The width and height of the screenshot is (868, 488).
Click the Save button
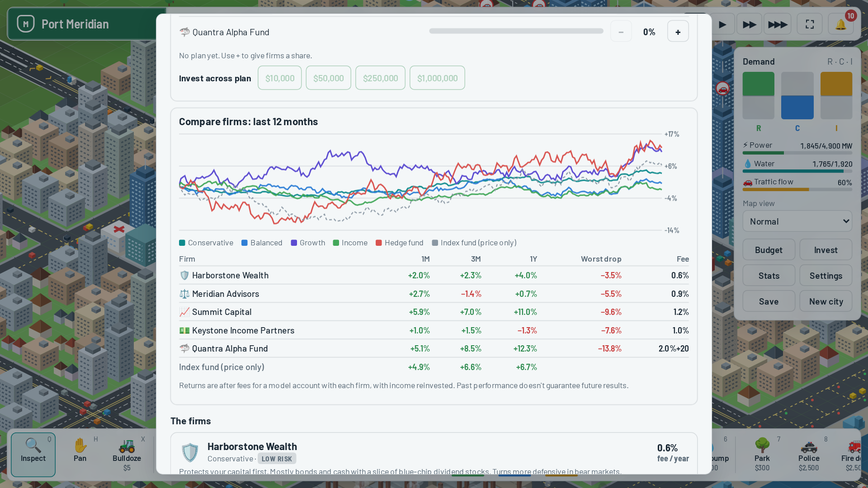[769, 301]
